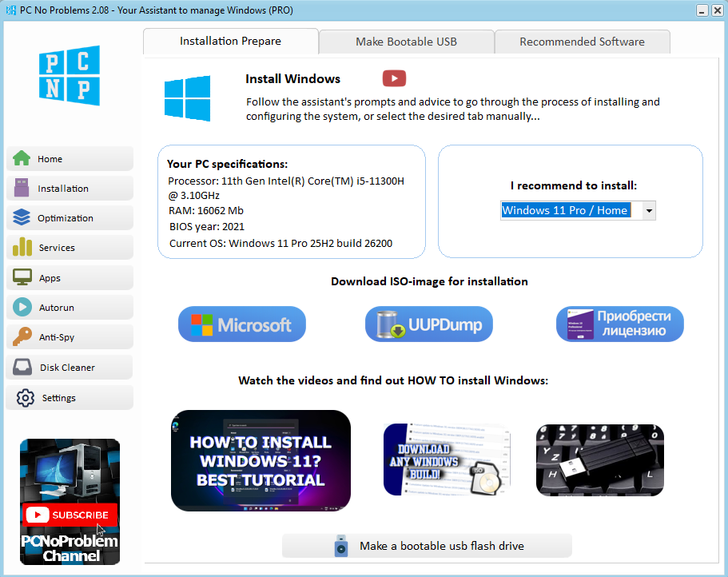The image size is (728, 577).
Task: Open the Optimization section label
Action: coord(66,218)
